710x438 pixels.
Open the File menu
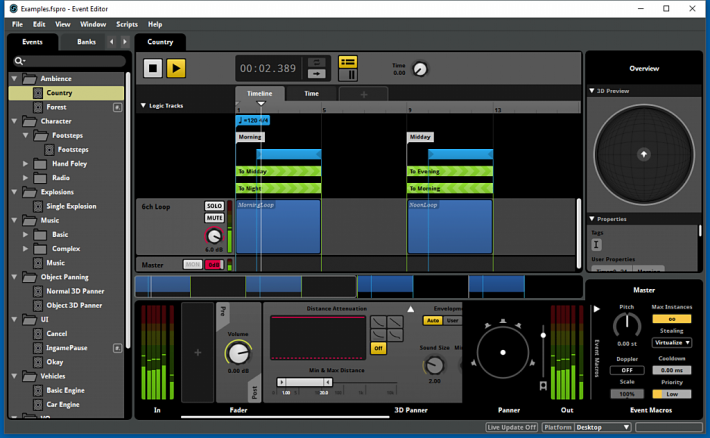(17, 24)
